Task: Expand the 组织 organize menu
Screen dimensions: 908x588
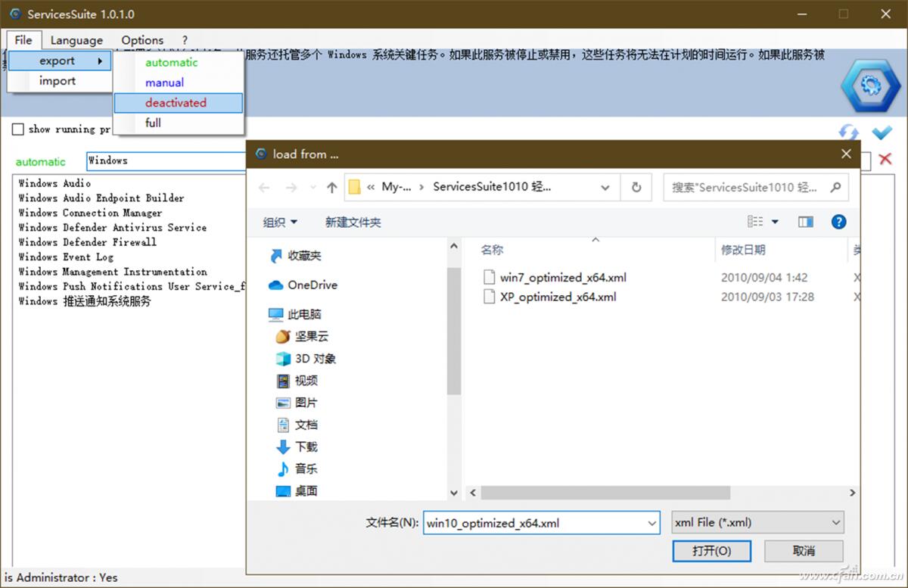Action: (x=280, y=222)
